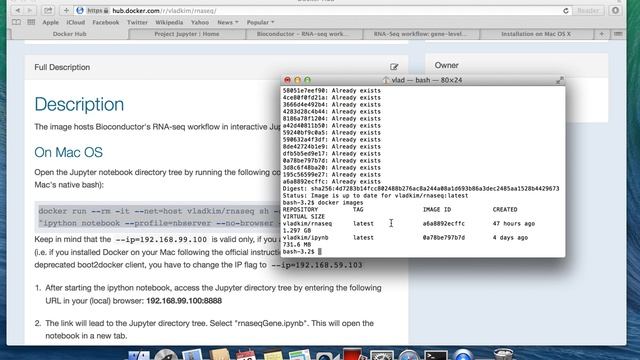The image size is (640, 360).
Task: Click image ID a6a8892ecffc in the table
Action: (444, 224)
